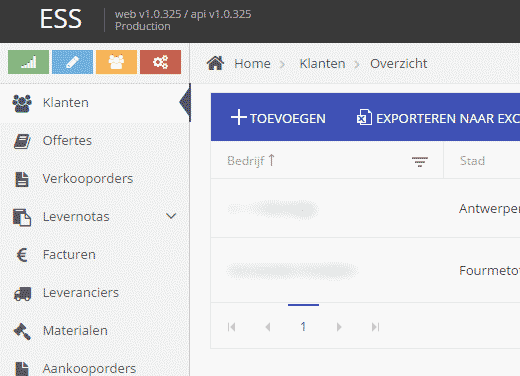Open the red settings gears section
520x376 pixels.
point(160,62)
